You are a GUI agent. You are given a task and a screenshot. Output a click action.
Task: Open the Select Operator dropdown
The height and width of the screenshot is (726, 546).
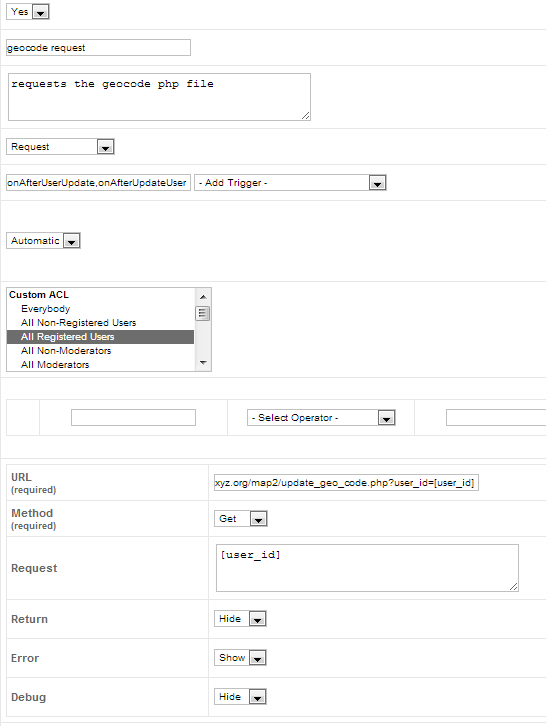321,418
